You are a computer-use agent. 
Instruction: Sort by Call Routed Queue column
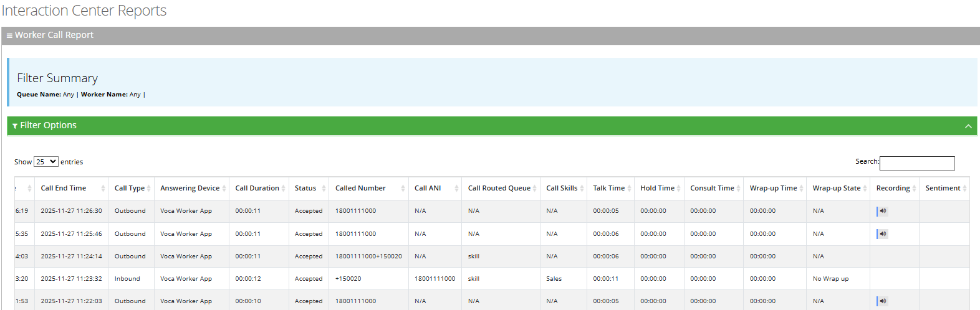tap(499, 188)
